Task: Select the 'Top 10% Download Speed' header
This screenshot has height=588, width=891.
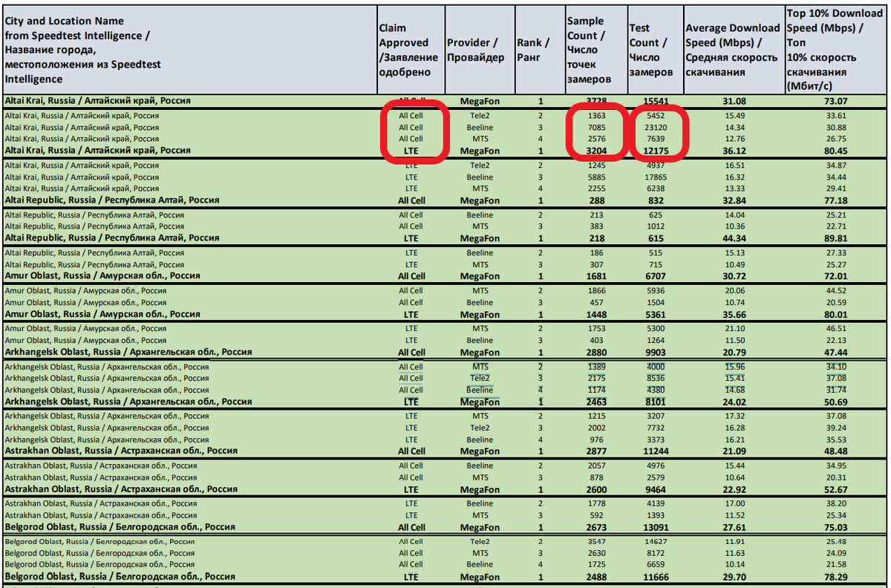Action: point(836,50)
